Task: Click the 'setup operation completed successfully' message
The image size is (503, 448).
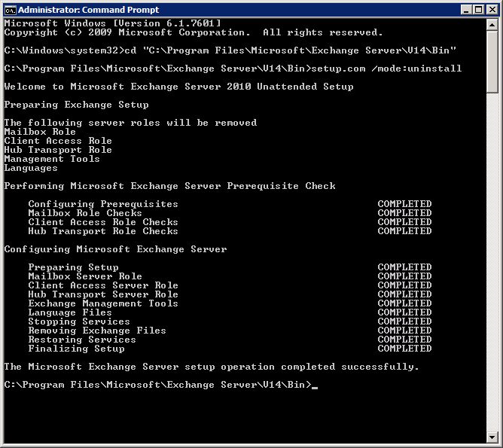Action: [x=212, y=367]
